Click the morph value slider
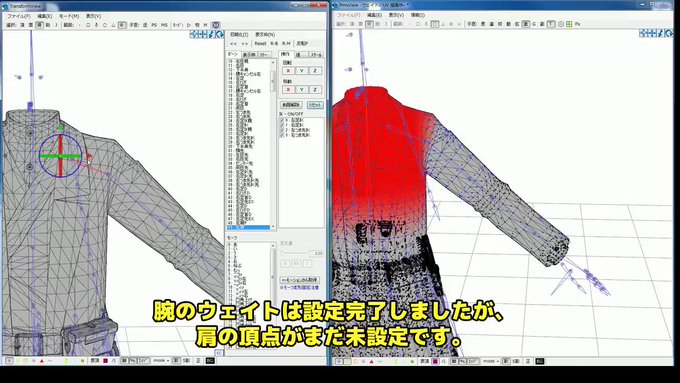 click(x=294, y=253)
